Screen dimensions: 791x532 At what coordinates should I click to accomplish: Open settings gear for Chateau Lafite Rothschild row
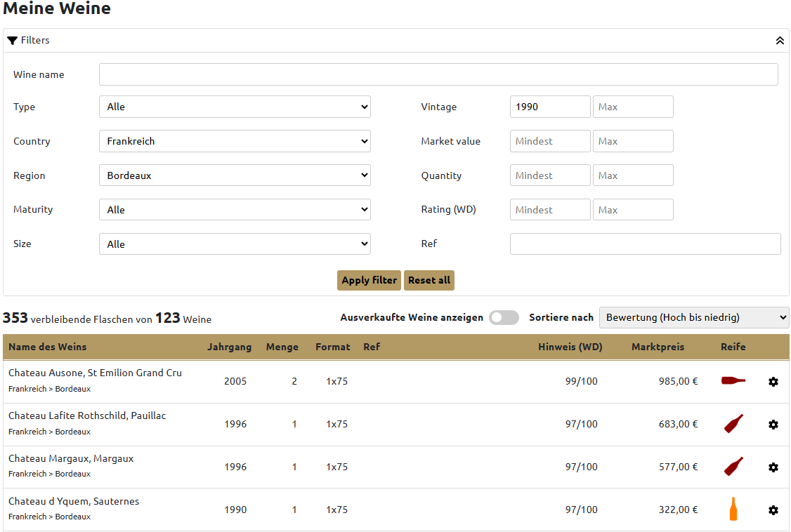773,425
